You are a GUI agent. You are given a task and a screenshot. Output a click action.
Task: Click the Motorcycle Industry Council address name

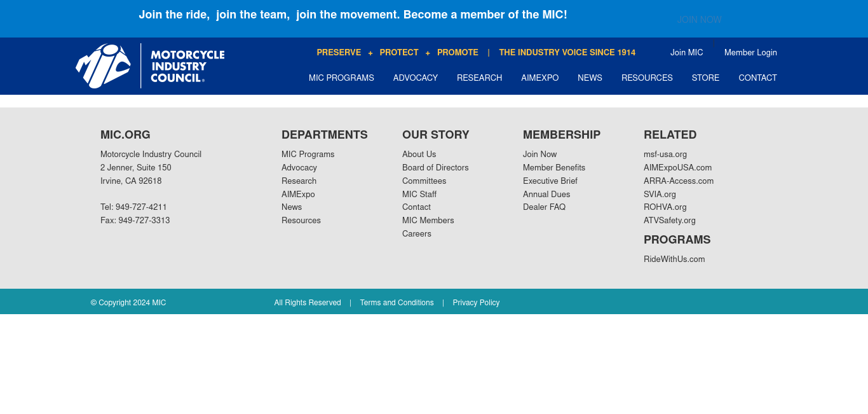(151, 155)
